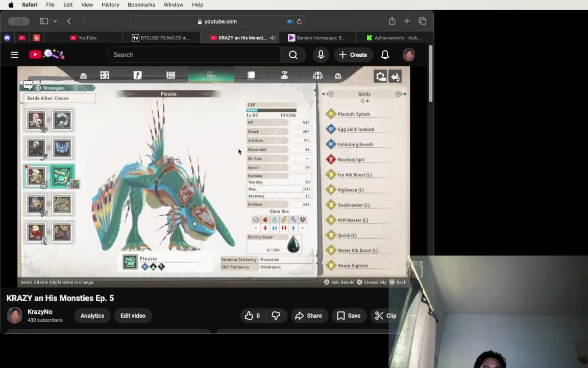This screenshot has height=368, width=588.
Task: Open the pinned Discord tab
Action: [7, 37]
